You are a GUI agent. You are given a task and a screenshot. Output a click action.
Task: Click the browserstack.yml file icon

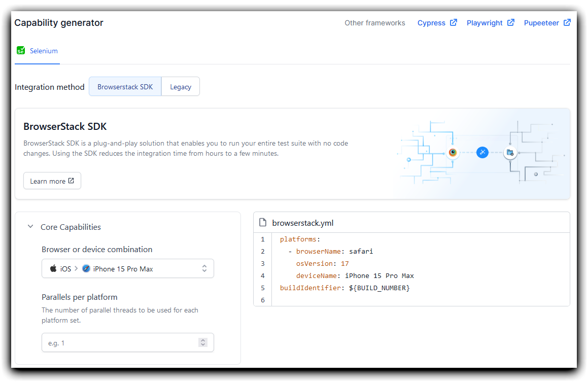263,223
